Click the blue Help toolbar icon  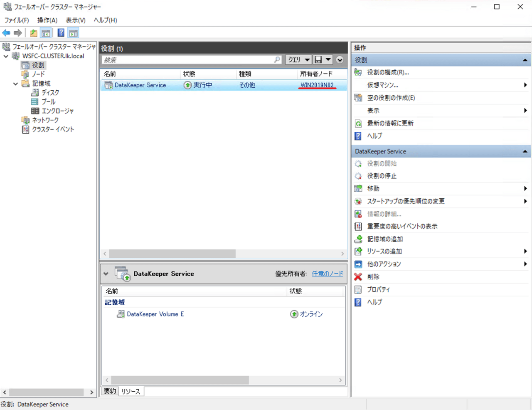61,33
